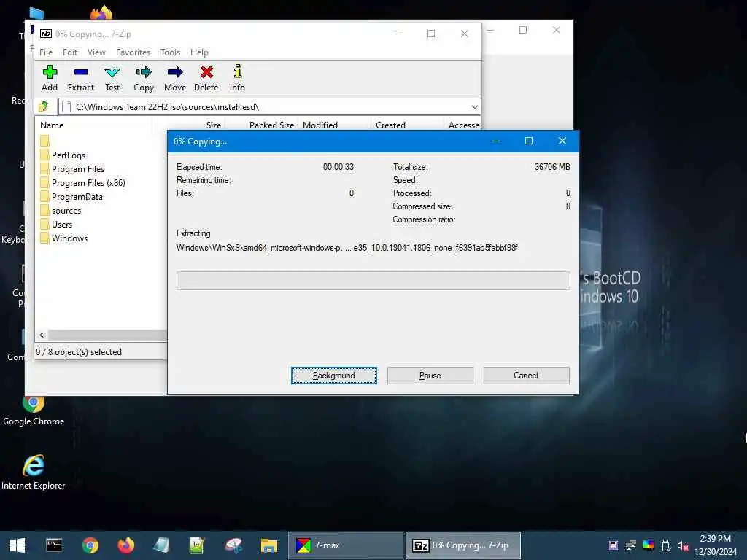Click the Move toolbar icon
This screenshot has width=747, height=560.
(x=175, y=78)
